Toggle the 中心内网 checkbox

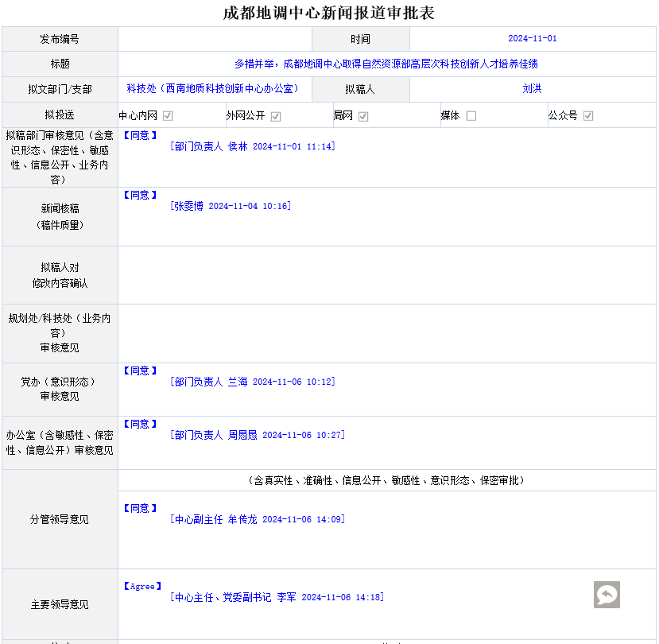[168, 115]
